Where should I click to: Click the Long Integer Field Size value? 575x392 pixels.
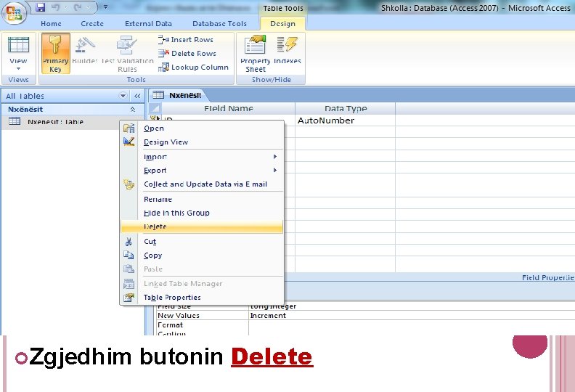click(x=412, y=306)
